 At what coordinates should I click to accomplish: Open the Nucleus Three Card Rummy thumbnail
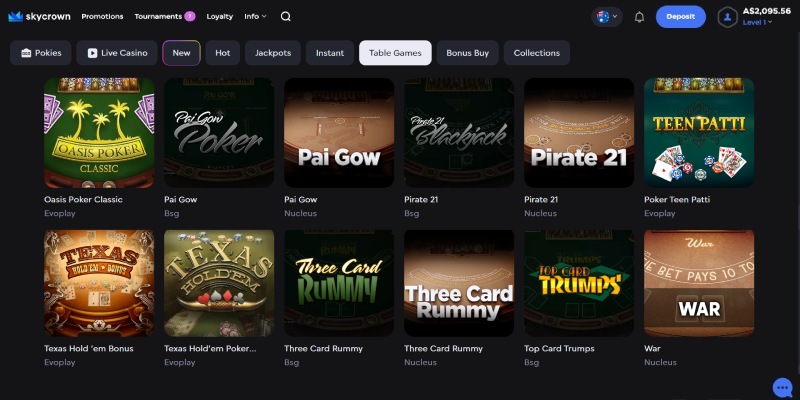click(x=459, y=283)
